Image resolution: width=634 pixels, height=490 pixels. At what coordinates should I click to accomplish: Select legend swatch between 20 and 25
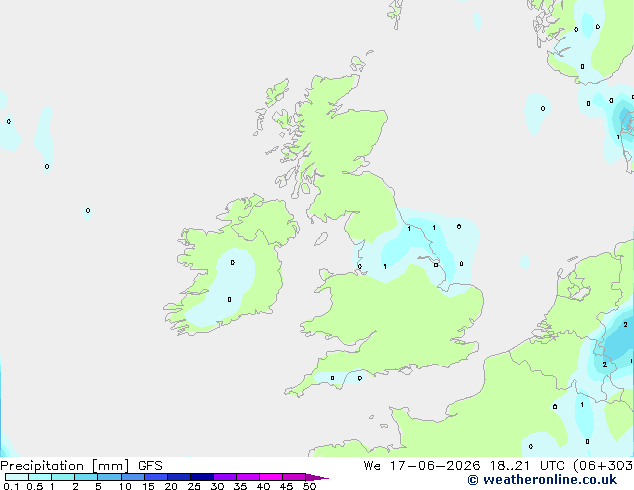click(179, 477)
